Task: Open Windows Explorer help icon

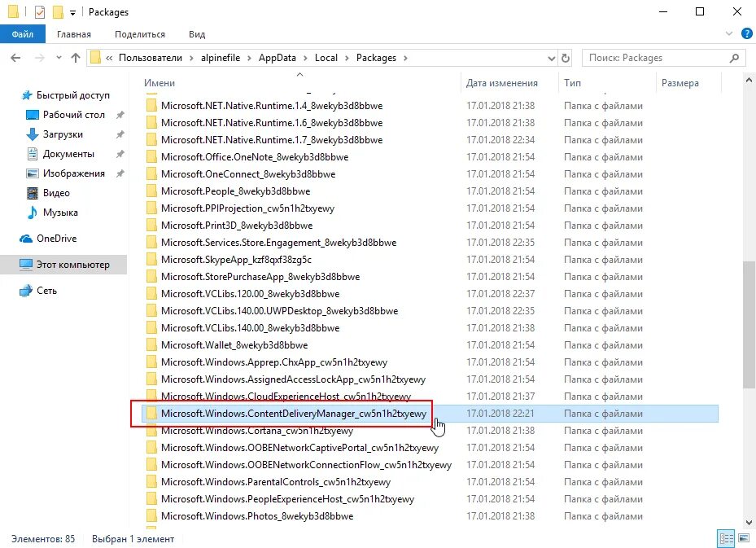Action: click(x=747, y=33)
